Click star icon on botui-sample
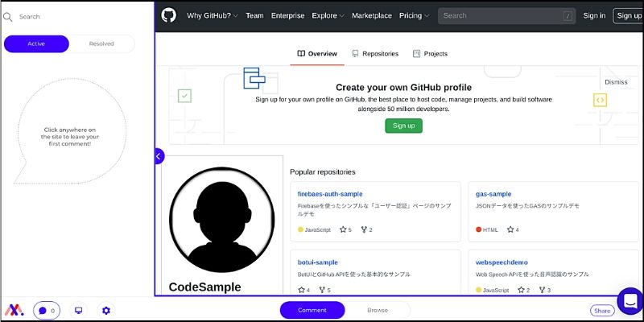644x322 pixels. (301, 290)
